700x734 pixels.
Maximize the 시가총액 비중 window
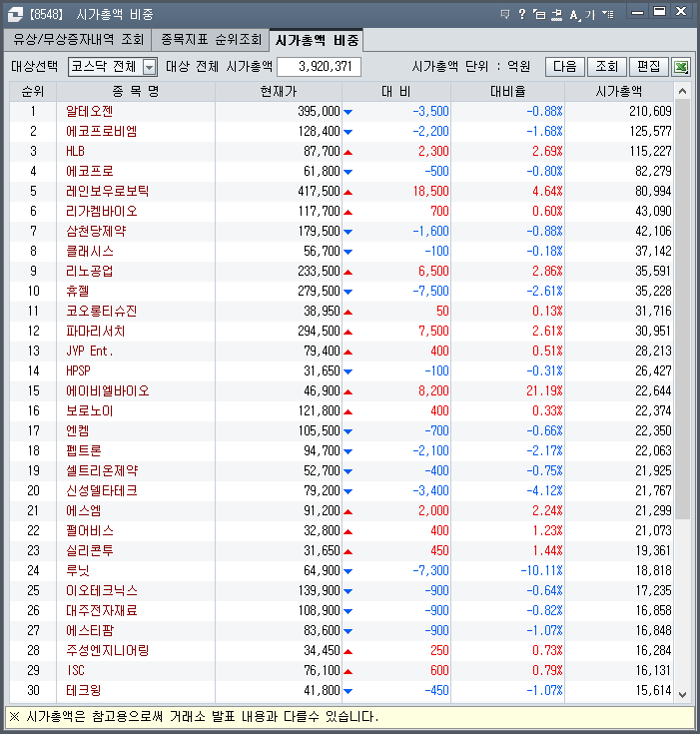point(659,12)
